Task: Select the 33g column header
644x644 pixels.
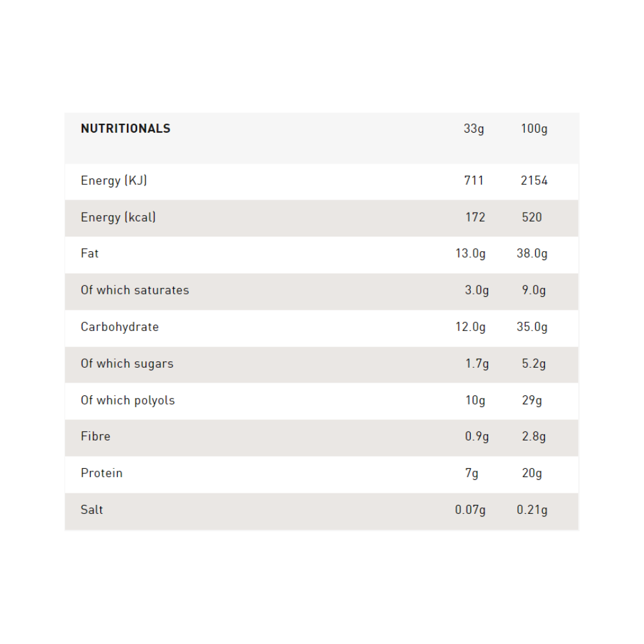Action: [x=473, y=129]
